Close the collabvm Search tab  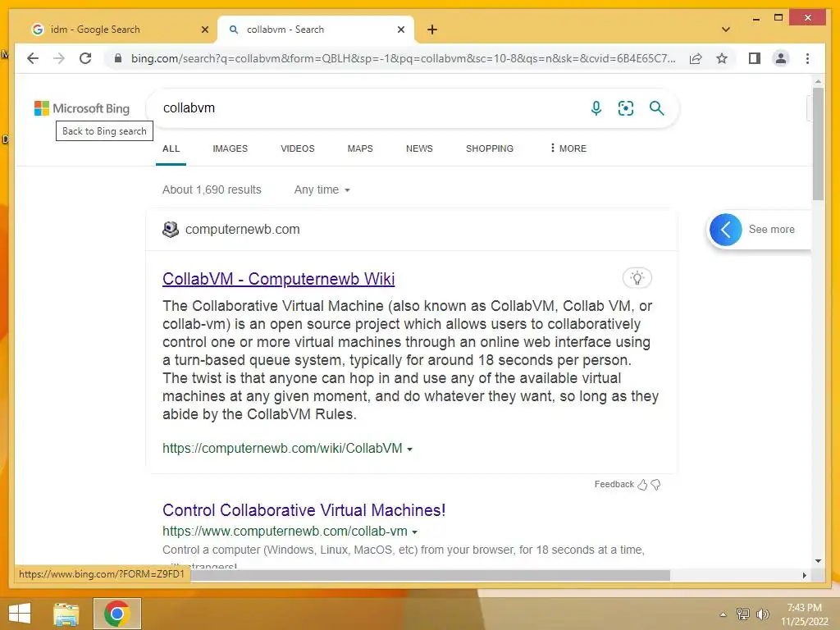pyautogui.click(x=400, y=30)
